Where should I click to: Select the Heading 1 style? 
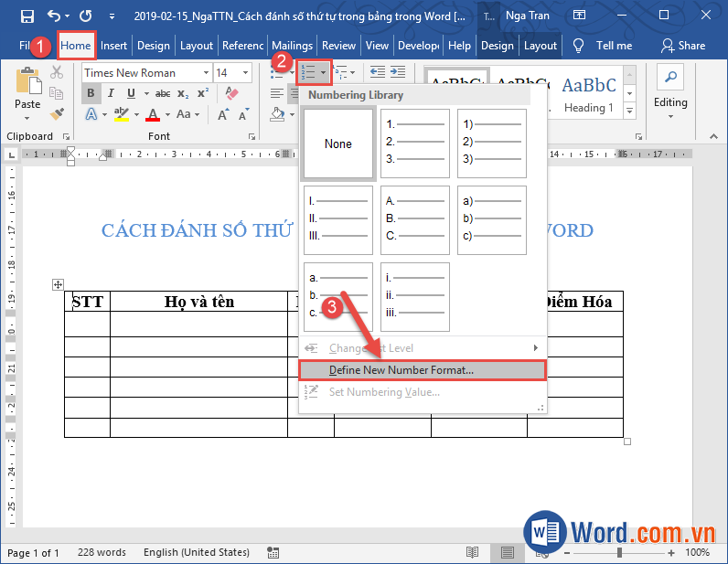pos(589,93)
